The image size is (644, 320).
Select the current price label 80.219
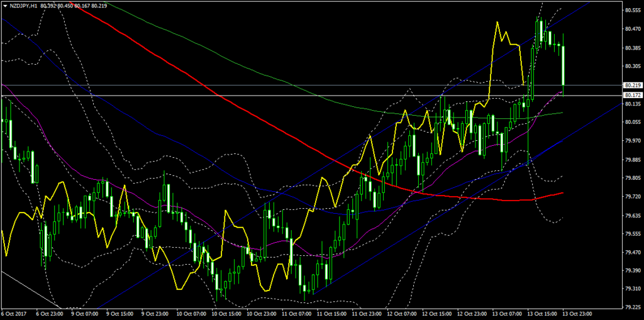pyautogui.click(x=633, y=86)
